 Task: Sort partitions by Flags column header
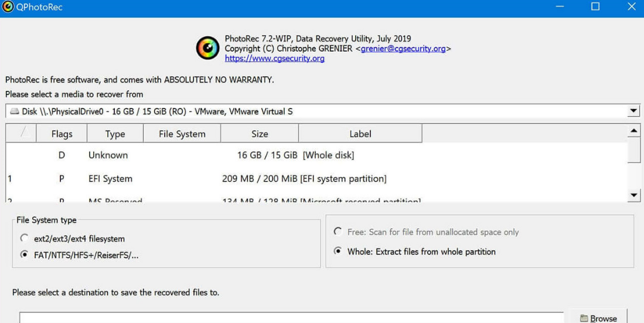[62, 134]
